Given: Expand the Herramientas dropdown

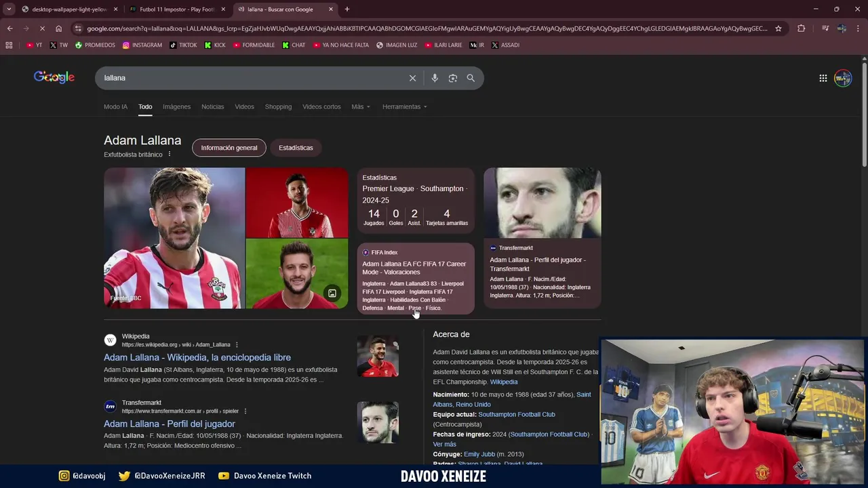Looking at the screenshot, I should 405,107.
